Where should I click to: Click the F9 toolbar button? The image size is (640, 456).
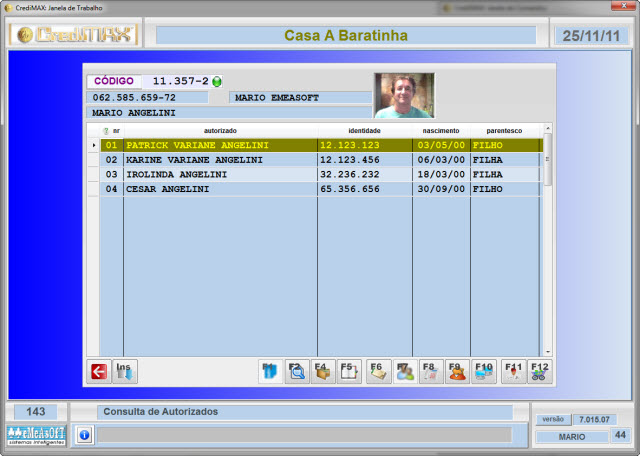click(x=458, y=371)
